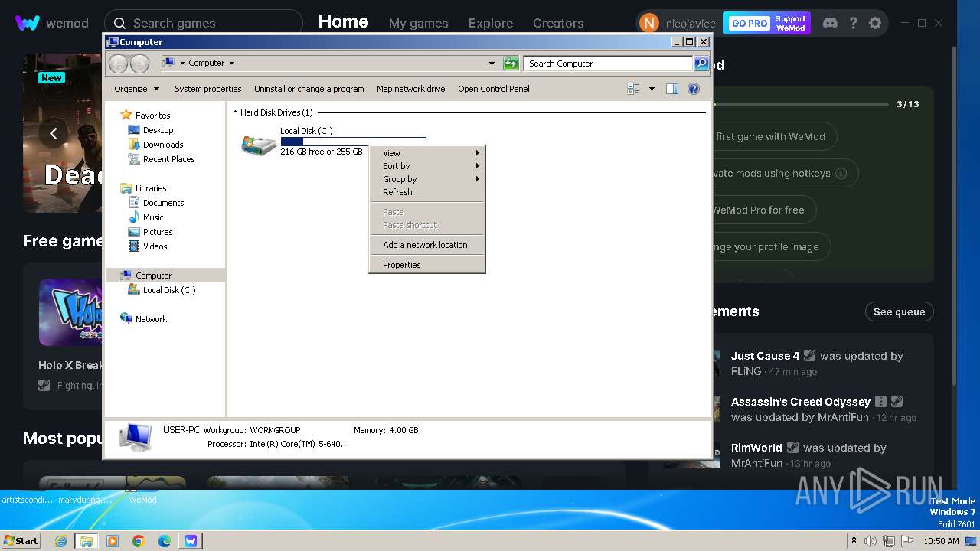980x551 pixels.
Task: Open the Group by submenu
Action: 427,179
